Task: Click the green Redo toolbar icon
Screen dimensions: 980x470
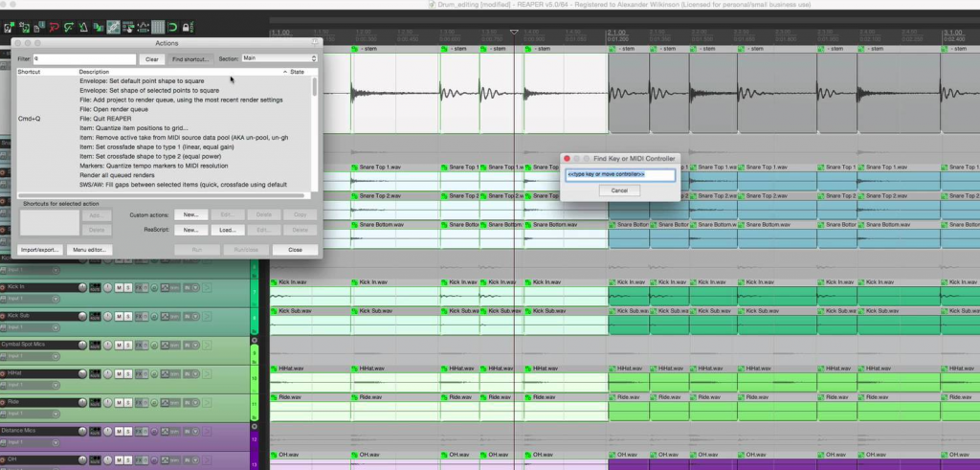Action: pyautogui.click(x=69, y=27)
